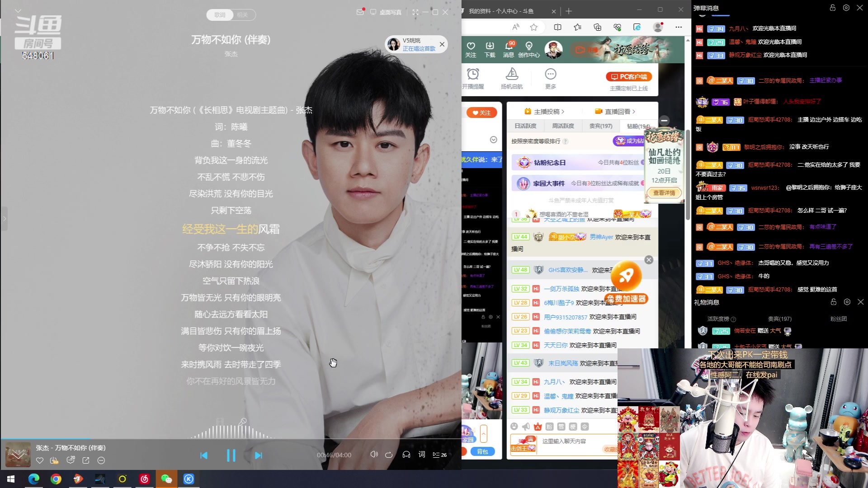Screen dimensions: 868x488
Task: Switch to the 歌词 lyrics tab
Action: click(220, 15)
